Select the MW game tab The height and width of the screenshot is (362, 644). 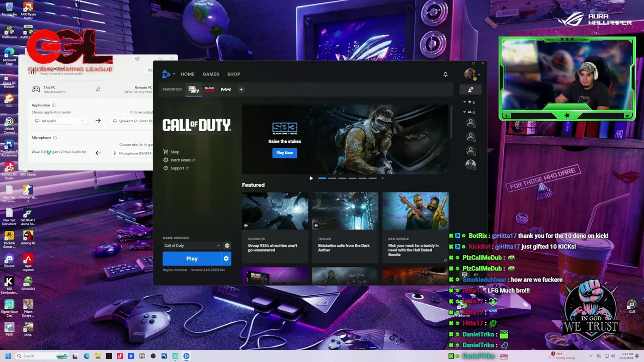(226, 89)
